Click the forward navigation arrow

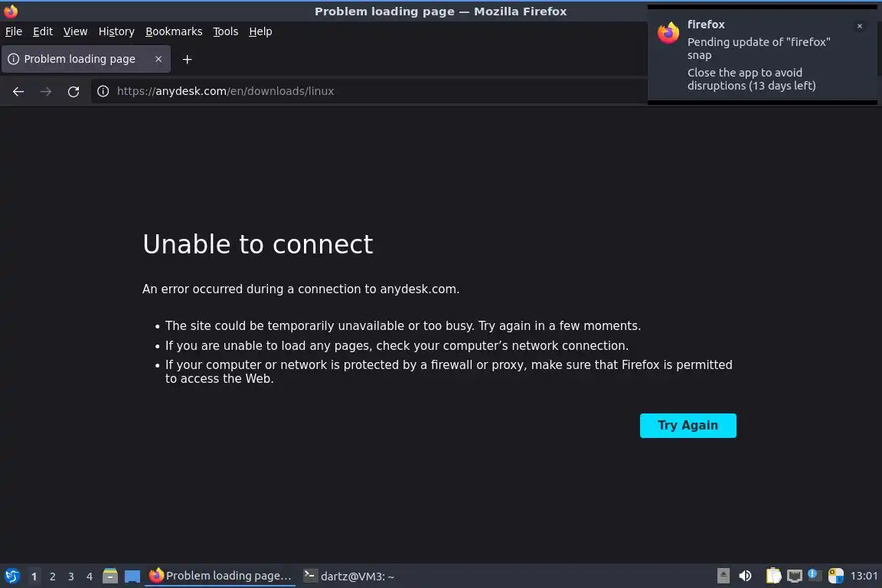46,91
